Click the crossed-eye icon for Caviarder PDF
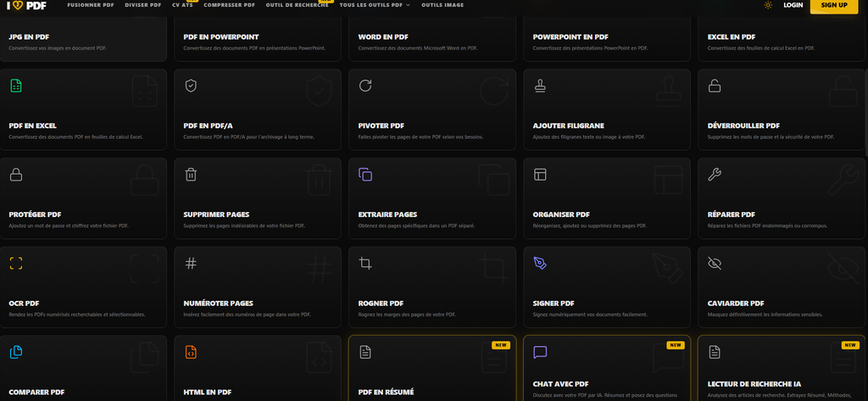 click(x=715, y=264)
